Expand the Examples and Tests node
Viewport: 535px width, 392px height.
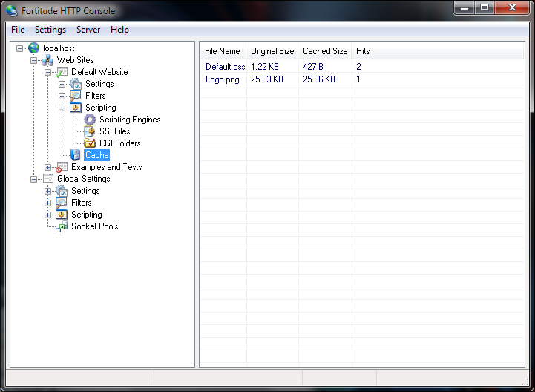(x=48, y=167)
